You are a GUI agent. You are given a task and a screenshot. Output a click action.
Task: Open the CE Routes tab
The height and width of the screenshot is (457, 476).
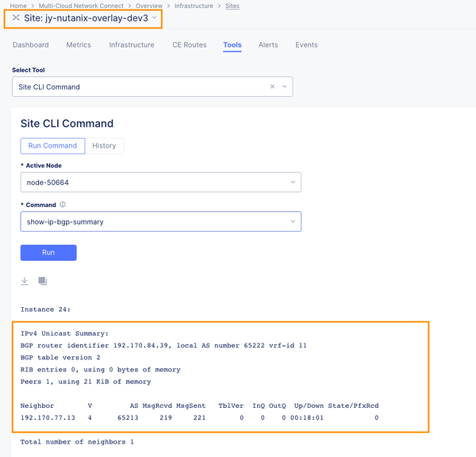(x=190, y=45)
